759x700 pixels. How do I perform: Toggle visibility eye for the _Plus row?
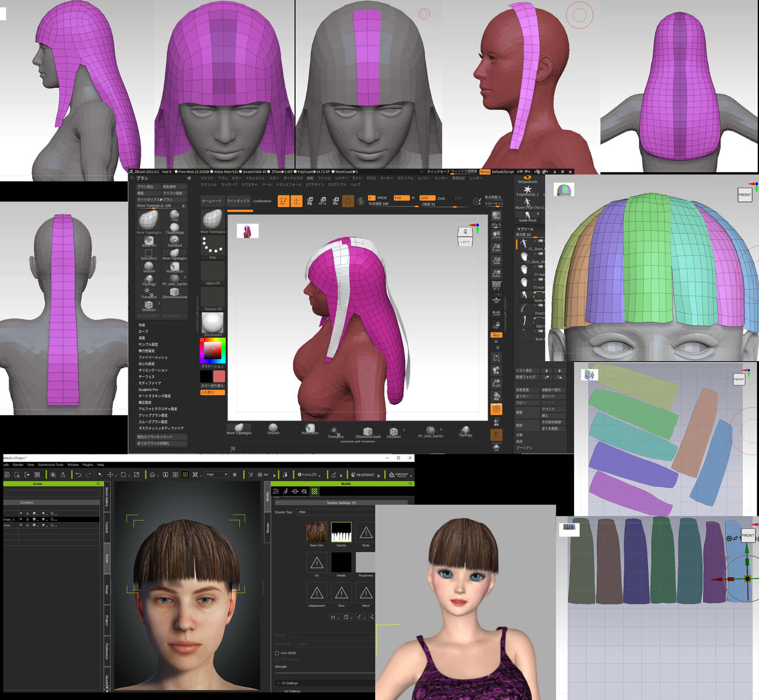[22, 525]
